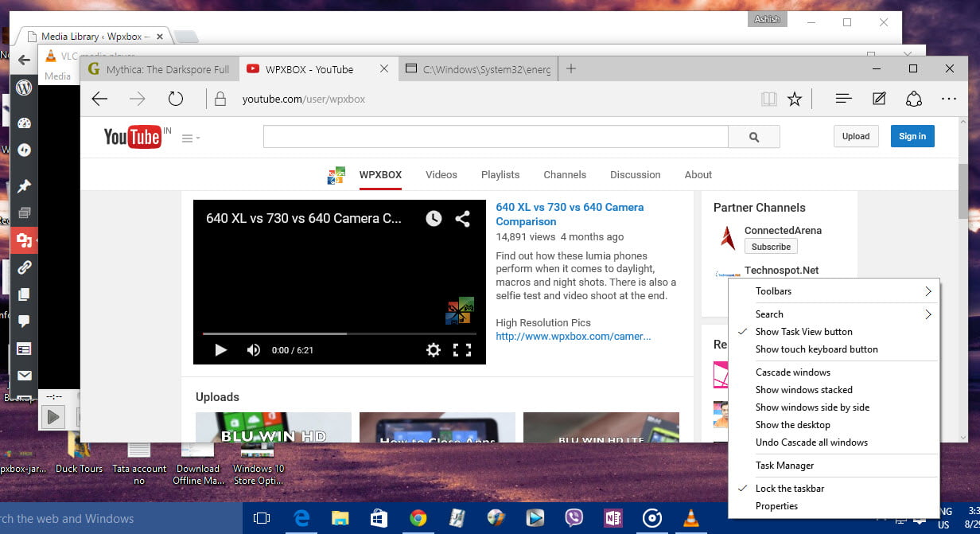The height and width of the screenshot is (534, 980).
Task: Click the VLC play button
Action: pyautogui.click(x=53, y=416)
